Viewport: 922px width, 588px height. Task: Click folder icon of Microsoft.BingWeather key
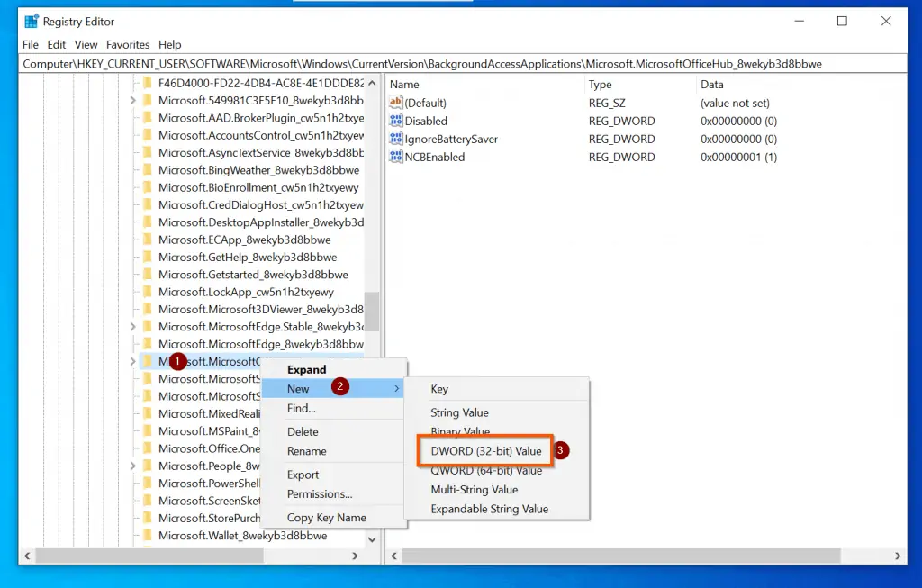point(148,170)
